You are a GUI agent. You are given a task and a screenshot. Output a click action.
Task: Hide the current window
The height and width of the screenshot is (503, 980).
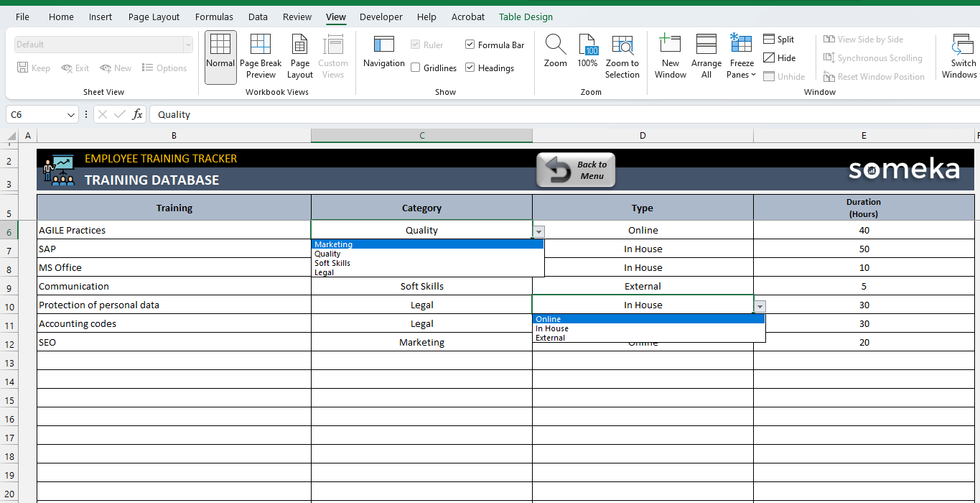[x=779, y=57]
